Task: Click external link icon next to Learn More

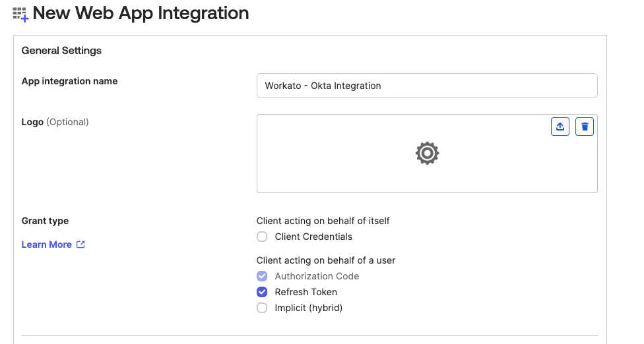Action: click(80, 244)
